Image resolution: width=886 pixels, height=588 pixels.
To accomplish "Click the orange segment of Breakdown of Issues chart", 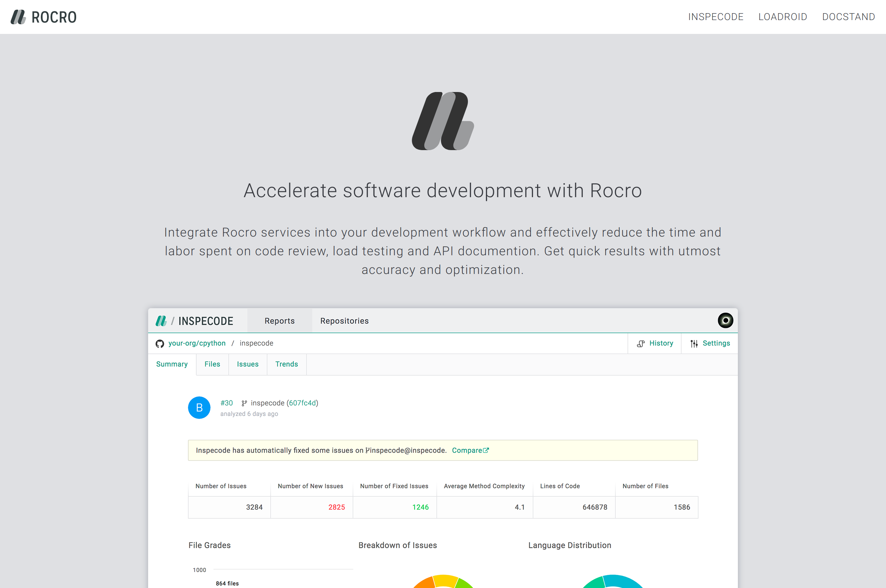I will pos(424,583).
